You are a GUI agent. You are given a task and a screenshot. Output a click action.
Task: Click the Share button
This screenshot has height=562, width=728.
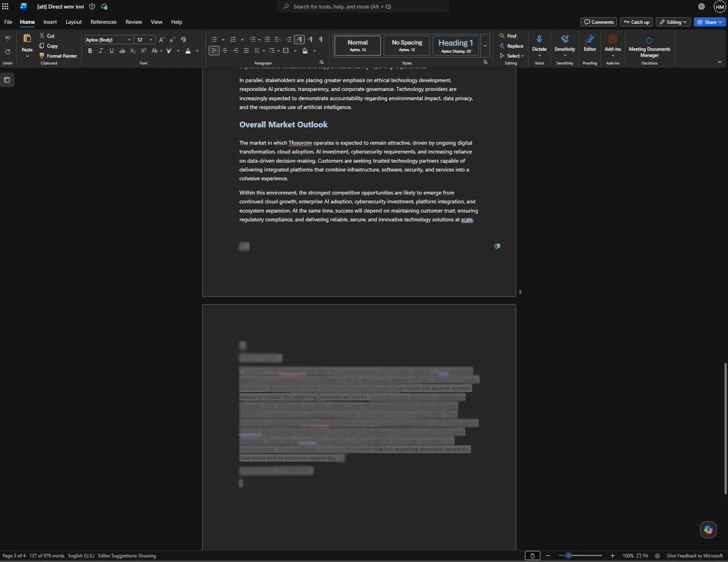click(x=709, y=22)
